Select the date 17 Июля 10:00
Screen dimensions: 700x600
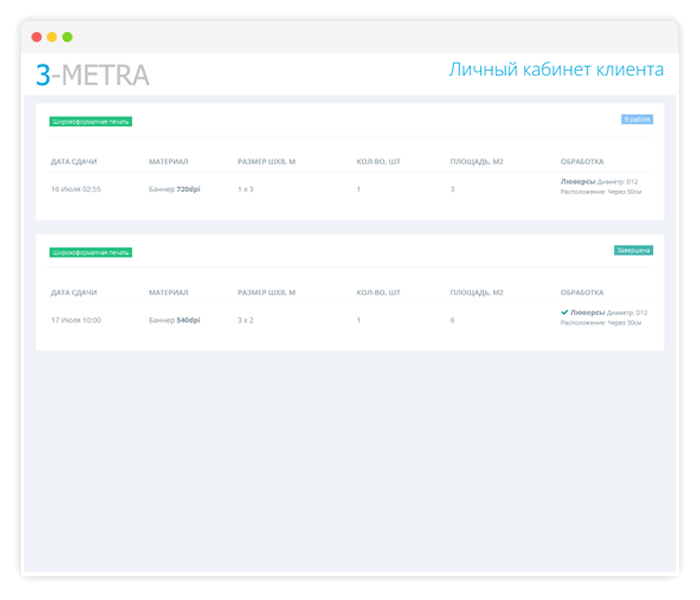tap(76, 320)
